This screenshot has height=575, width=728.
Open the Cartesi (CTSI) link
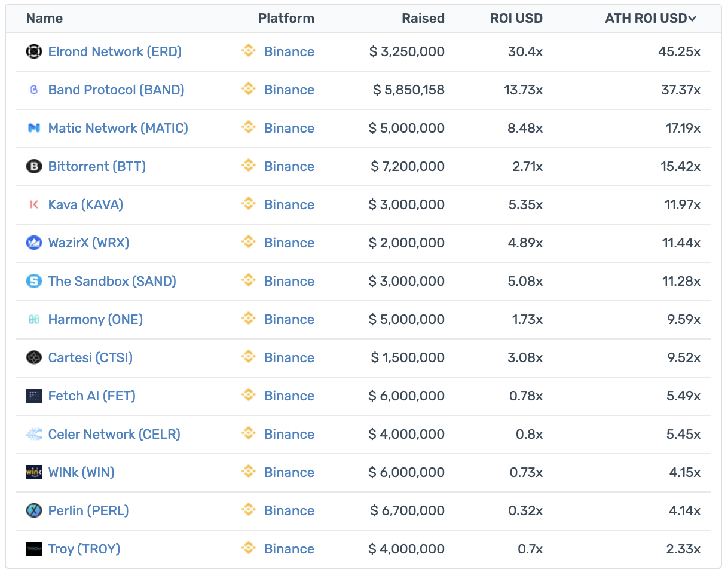point(90,357)
